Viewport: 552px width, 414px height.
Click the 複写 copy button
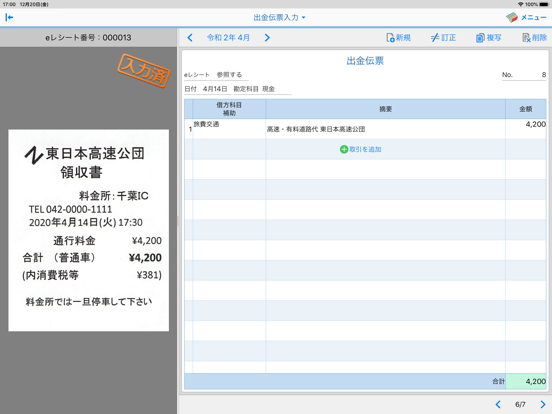click(488, 38)
